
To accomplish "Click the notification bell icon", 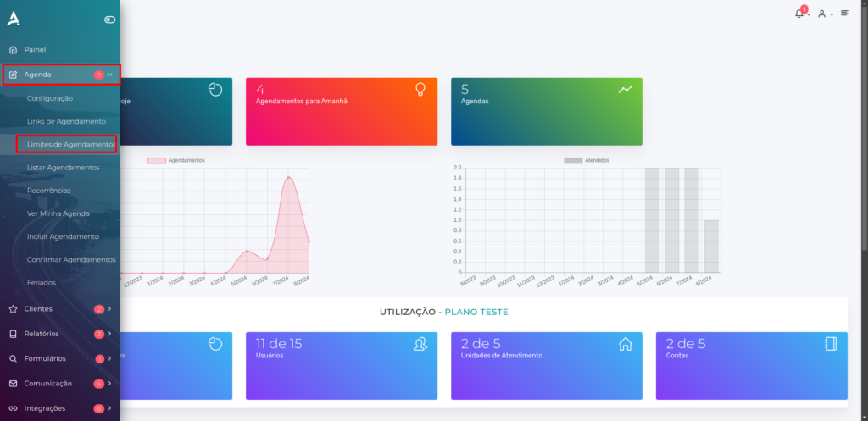I will pyautogui.click(x=798, y=14).
